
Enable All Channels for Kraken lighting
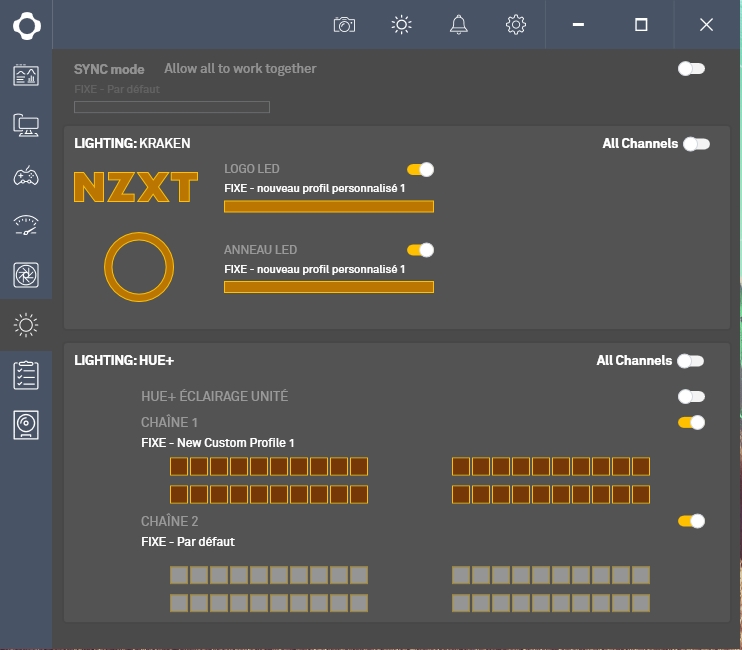[x=696, y=144]
